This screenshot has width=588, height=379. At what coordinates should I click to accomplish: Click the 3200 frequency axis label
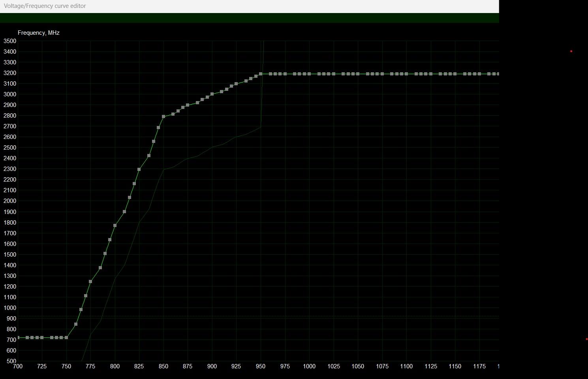(x=10, y=73)
